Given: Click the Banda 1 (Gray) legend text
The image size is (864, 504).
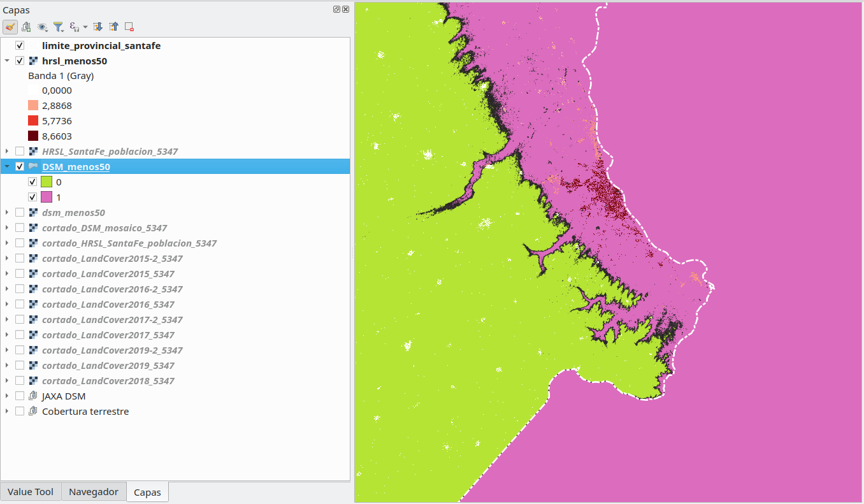Looking at the screenshot, I should click(x=61, y=76).
